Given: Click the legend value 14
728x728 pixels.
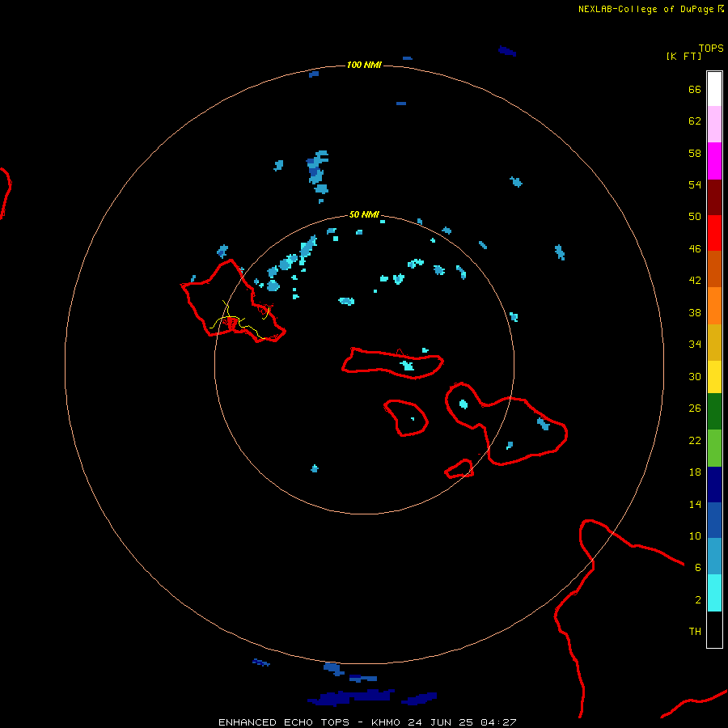Looking at the screenshot, I should (x=695, y=504).
